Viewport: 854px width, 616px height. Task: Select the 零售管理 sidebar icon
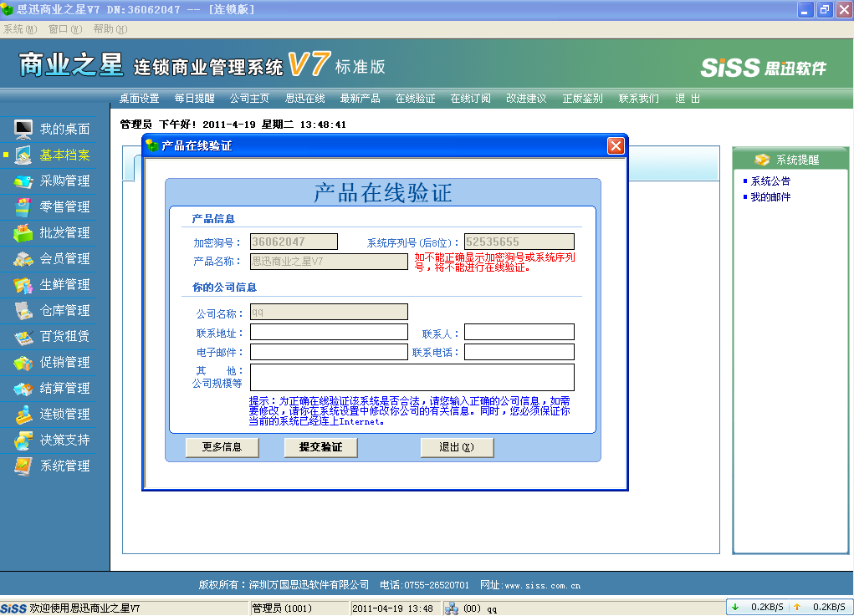[23, 206]
